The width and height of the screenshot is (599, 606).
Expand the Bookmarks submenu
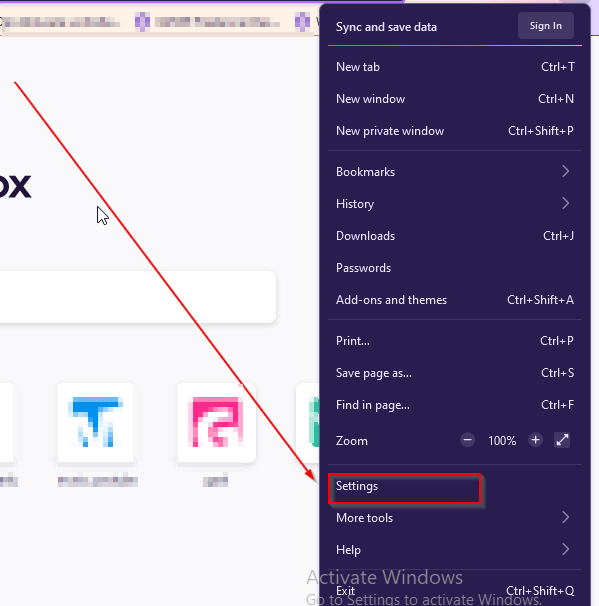pyautogui.click(x=455, y=172)
